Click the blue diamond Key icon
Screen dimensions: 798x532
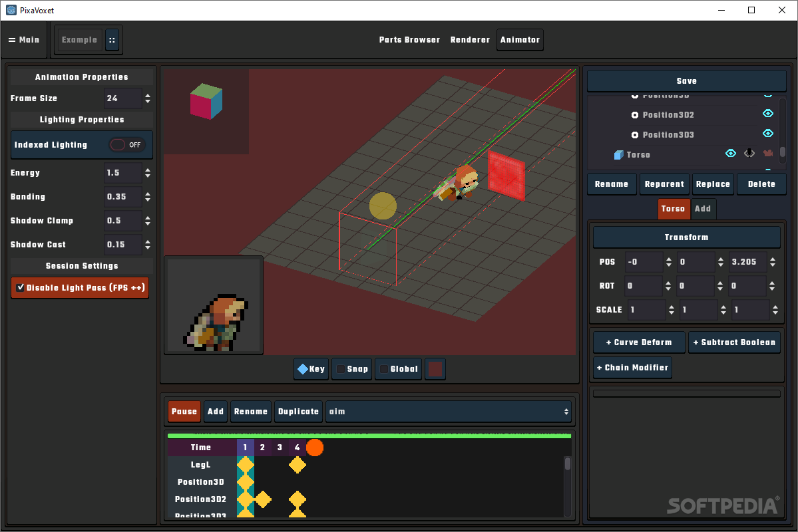pyautogui.click(x=303, y=369)
